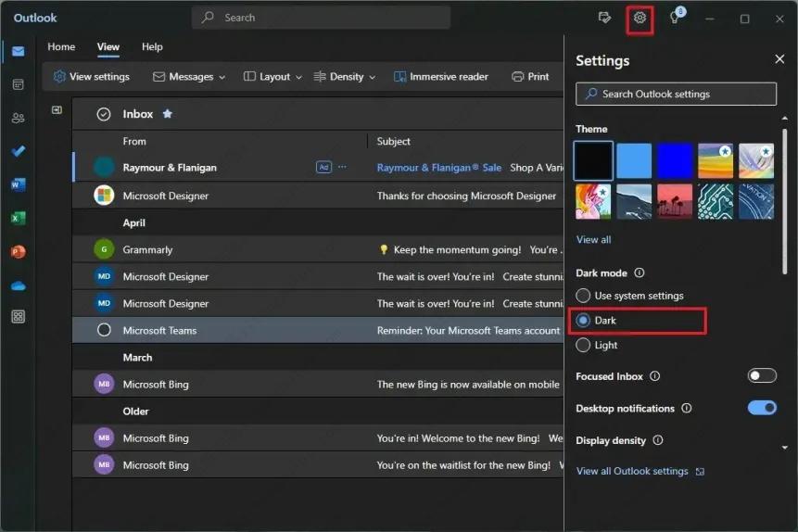Check the Microsoft Teams message circle
798x532 pixels.
[x=104, y=330]
